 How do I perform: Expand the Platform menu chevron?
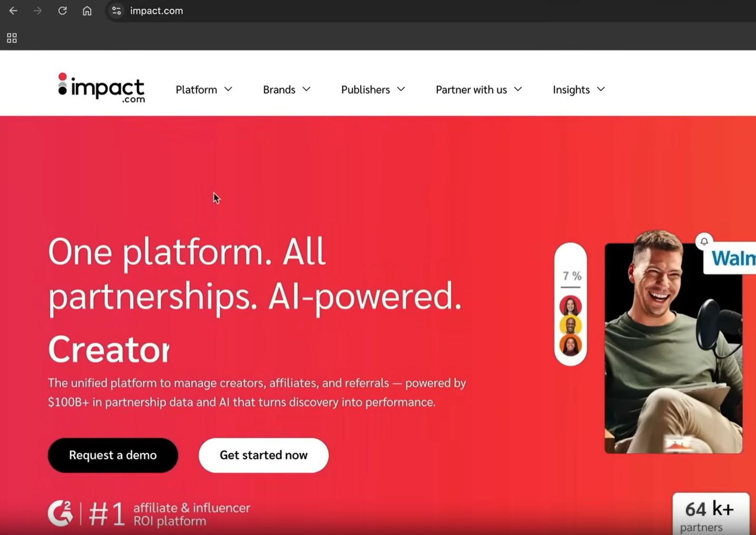tap(228, 89)
